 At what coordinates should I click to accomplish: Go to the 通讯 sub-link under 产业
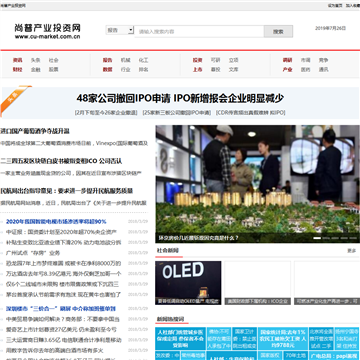(323, 70)
